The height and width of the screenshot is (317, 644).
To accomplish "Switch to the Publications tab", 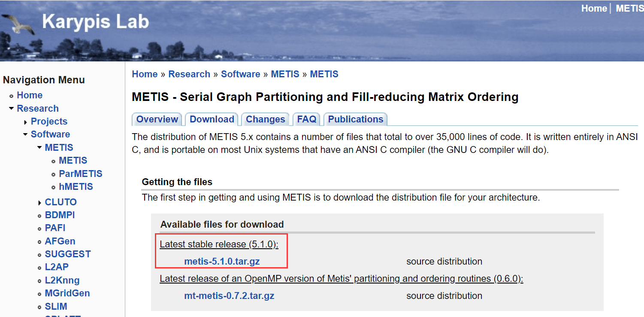I will point(356,119).
